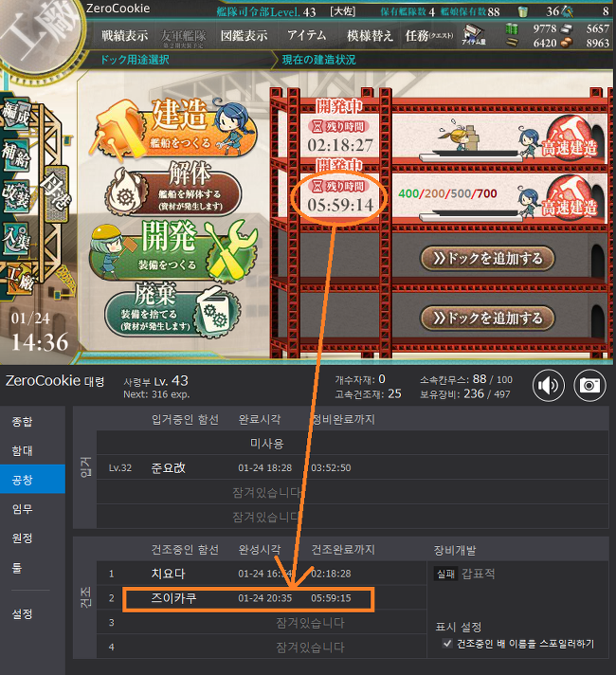Screen dimensions: 616x675
Task: Switch to 종합 overview tab
Action: pyautogui.click(x=33, y=422)
